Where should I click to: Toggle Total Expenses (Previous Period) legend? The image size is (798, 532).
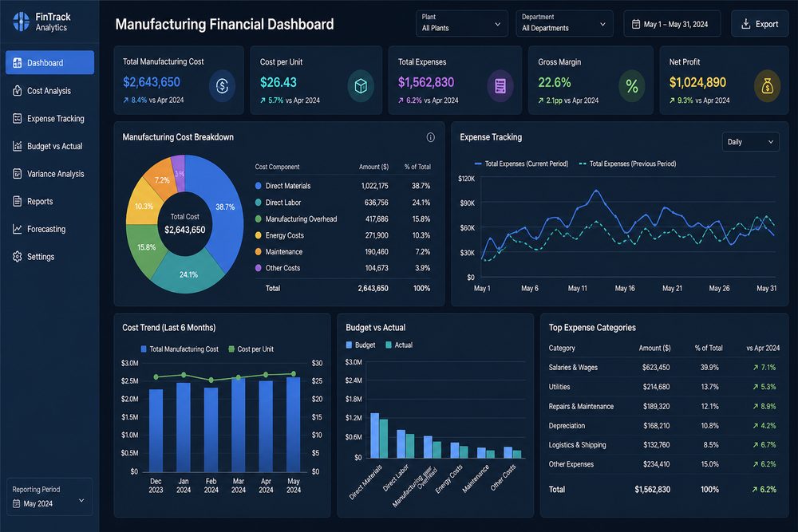point(627,164)
